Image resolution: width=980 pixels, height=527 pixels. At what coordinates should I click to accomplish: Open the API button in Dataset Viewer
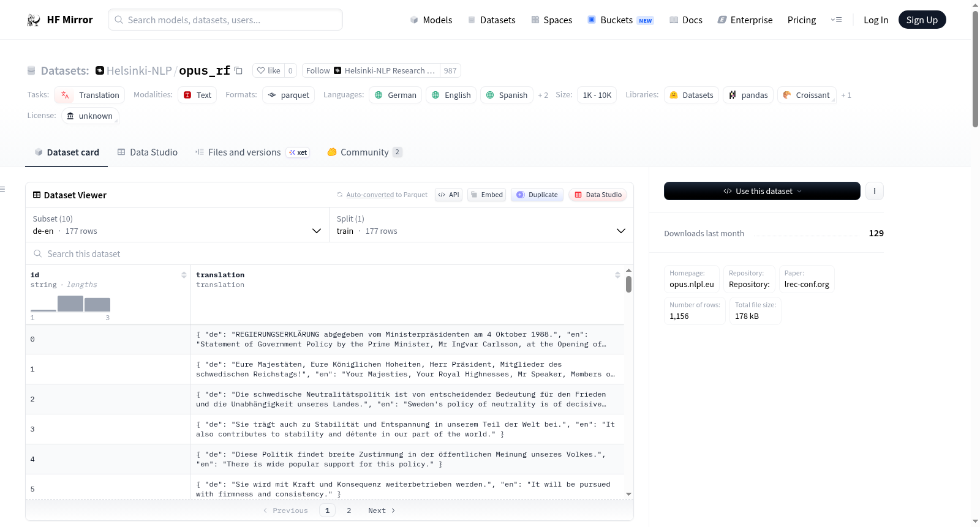pyautogui.click(x=448, y=195)
